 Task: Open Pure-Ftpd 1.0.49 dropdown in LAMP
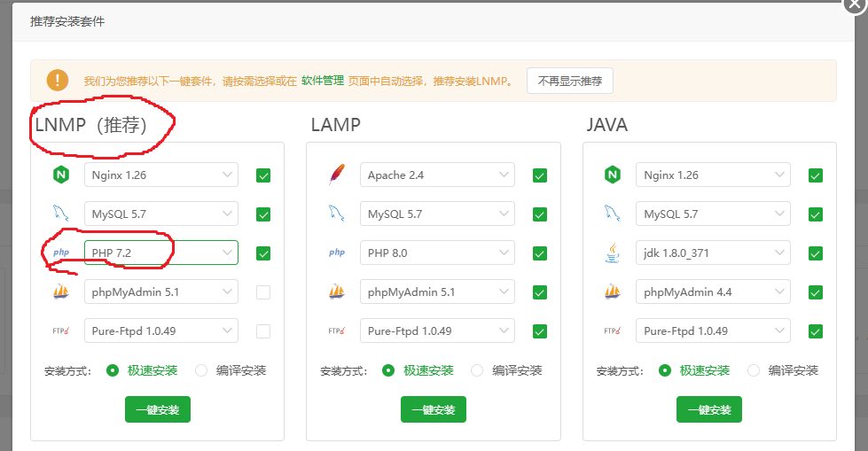pyautogui.click(x=437, y=330)
